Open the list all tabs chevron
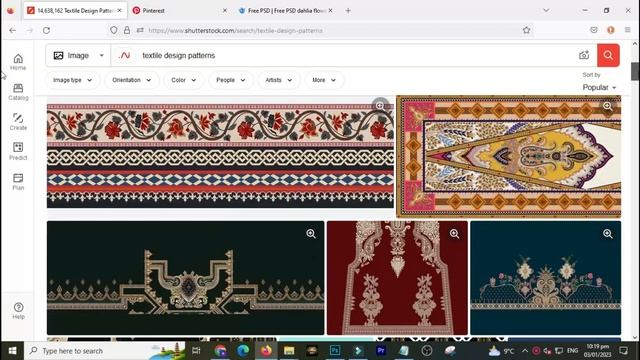640x360 pixels. point(546,10)
